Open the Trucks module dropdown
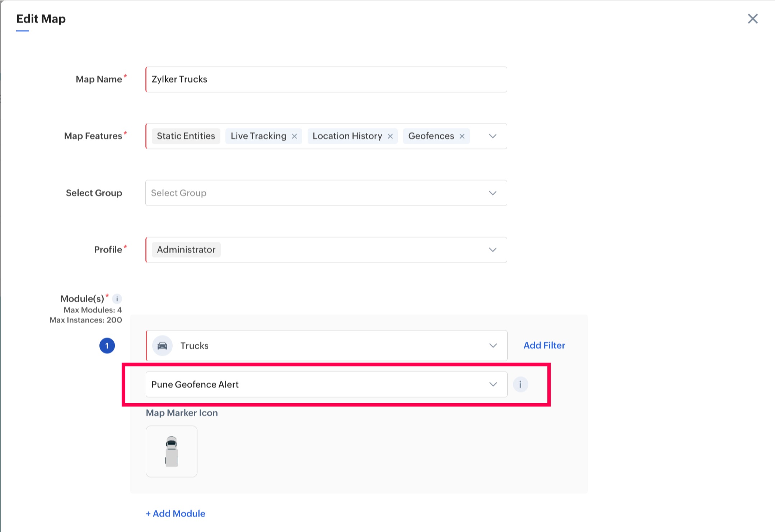 pos(492,346)
